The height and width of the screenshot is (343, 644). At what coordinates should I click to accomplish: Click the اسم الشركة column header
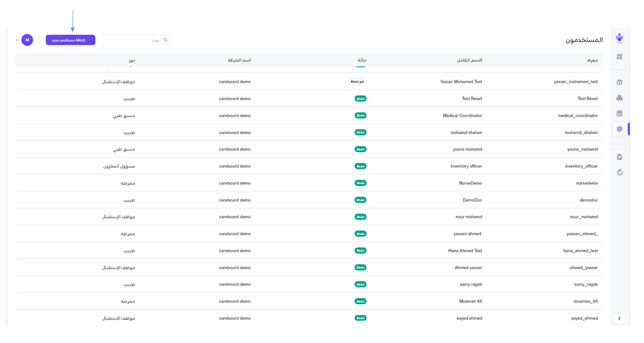239,60
